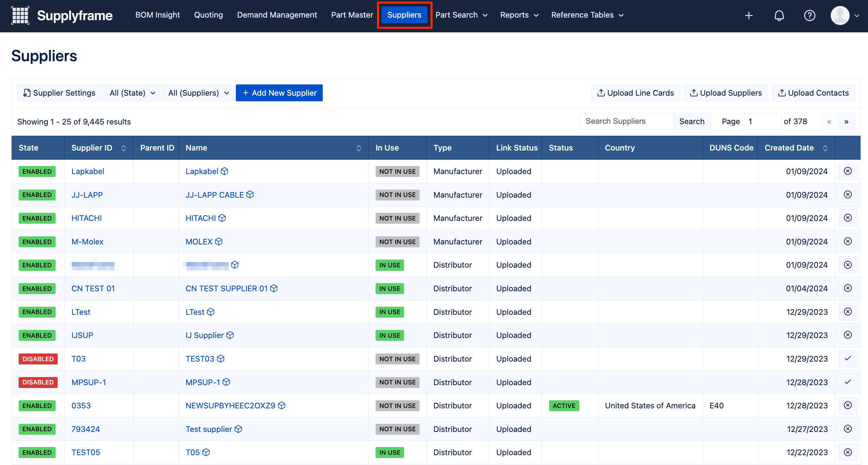This screenshot has height=465, width=868.
Task: Click the cube icon next to TEST03
Action: click(221, 359)
